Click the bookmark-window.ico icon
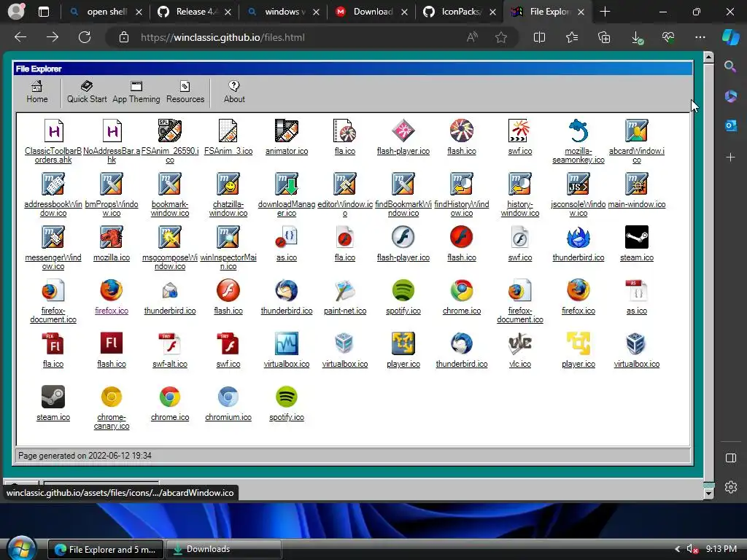The image size is (747, 560). 170,184
